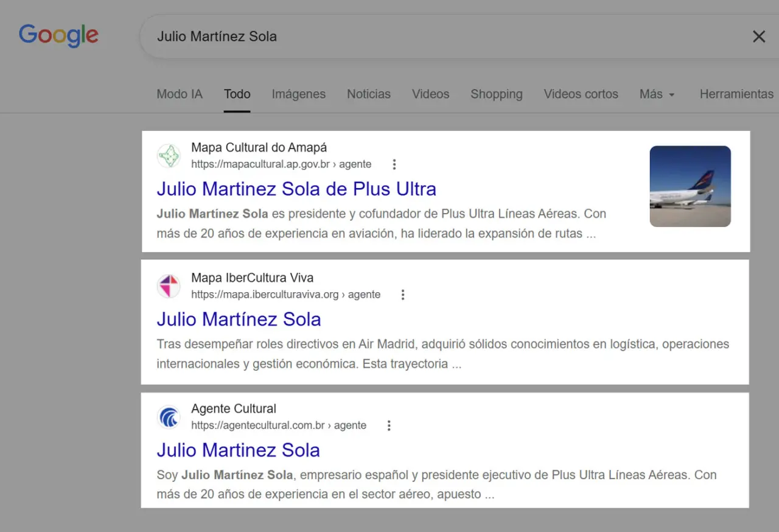This screenshot has width=779, height=532.
Task: Open the Shopping tab
Action: (496, 94)
